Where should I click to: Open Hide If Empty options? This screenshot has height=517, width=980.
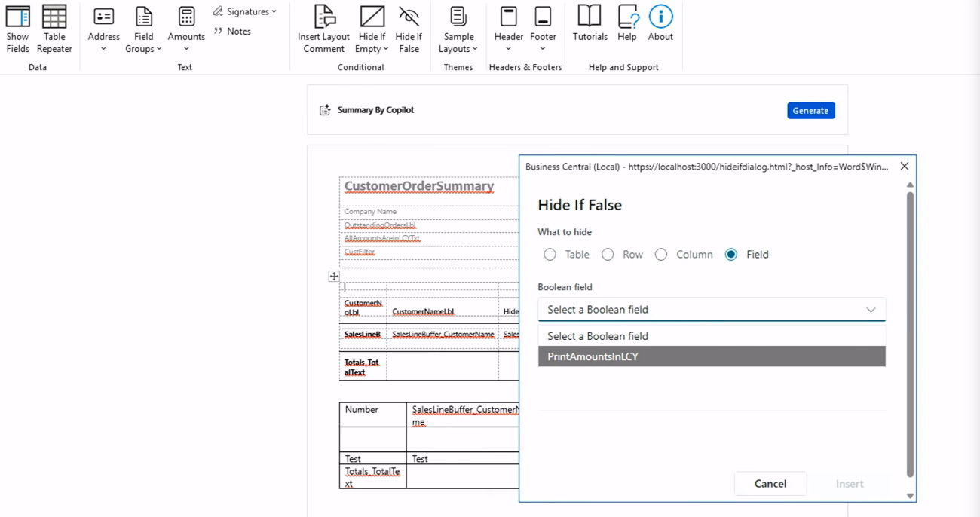click(x=372, y=30)
